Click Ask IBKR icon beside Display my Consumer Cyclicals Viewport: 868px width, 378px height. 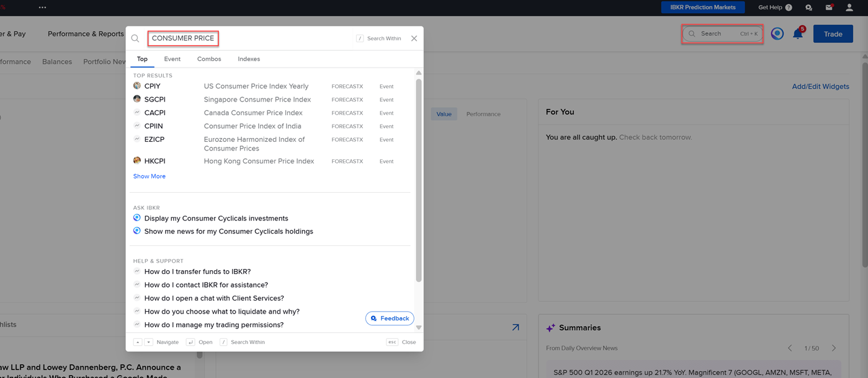pyautogui.click(x=137, y=218)
